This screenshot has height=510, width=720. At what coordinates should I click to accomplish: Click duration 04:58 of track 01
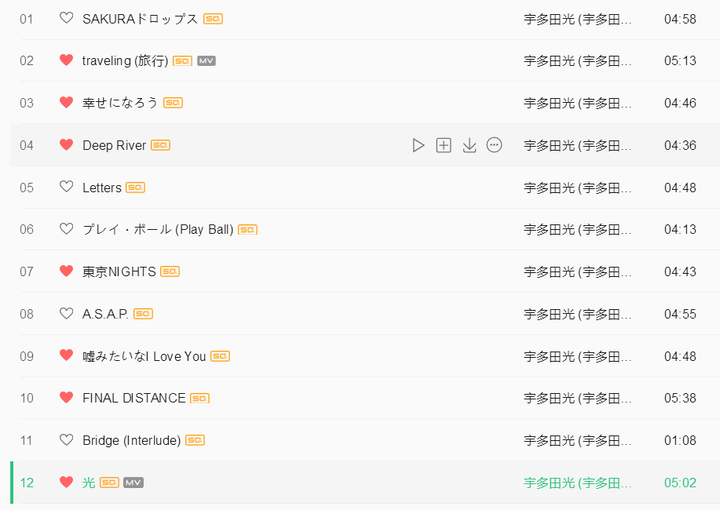pyautogui.click(x=680, y=19)
